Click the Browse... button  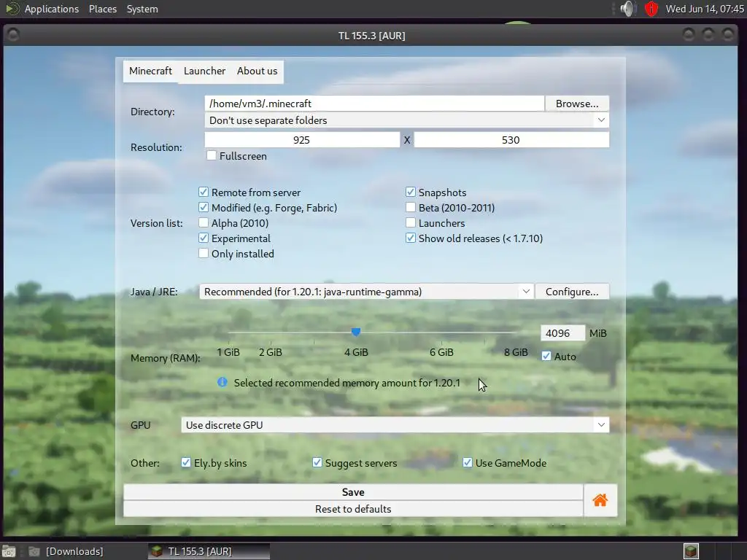(577, 104)
